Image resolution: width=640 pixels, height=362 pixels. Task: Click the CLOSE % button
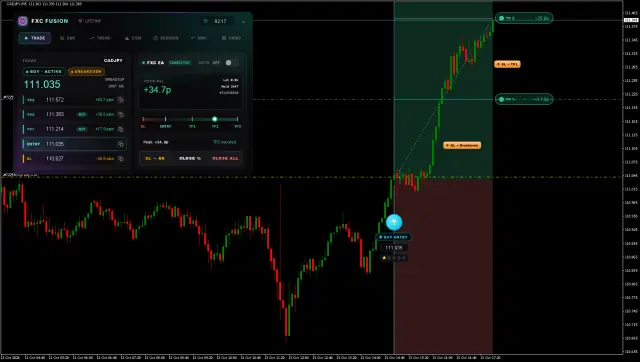coord(190,158)
